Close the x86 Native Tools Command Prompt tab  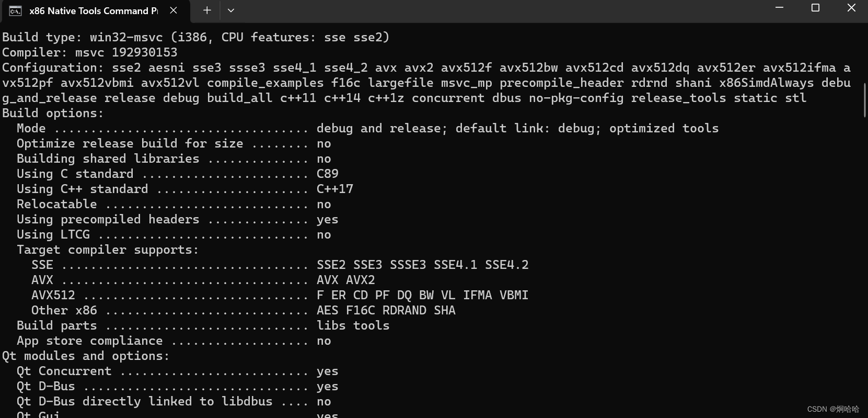(173, 10)
